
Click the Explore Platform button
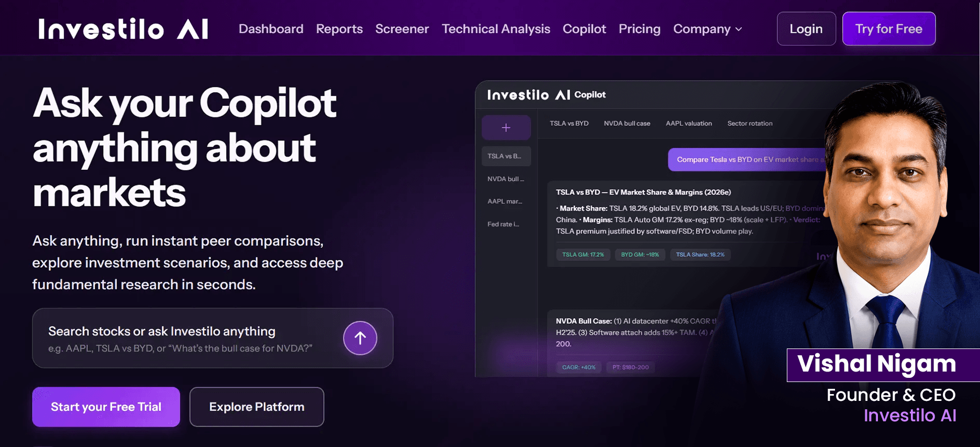pyautogui.click(x=257, y=407)
